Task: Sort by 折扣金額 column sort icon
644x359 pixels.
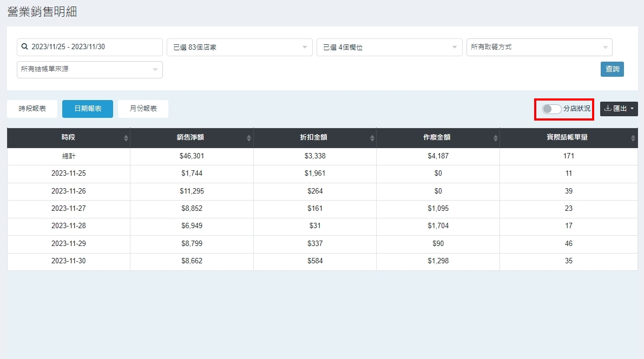Action: click(372, 138)
